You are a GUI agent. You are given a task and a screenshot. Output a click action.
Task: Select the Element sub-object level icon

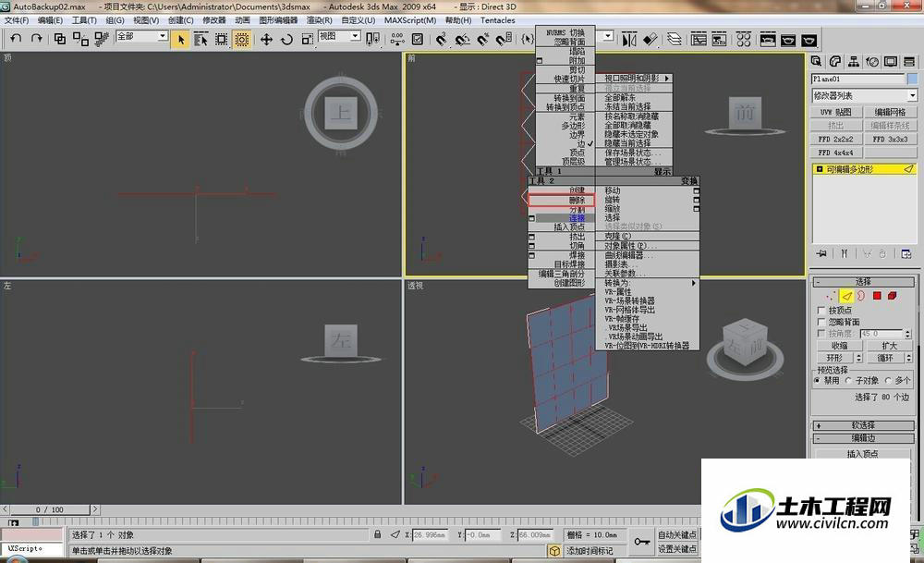click(x=893, y=296)
